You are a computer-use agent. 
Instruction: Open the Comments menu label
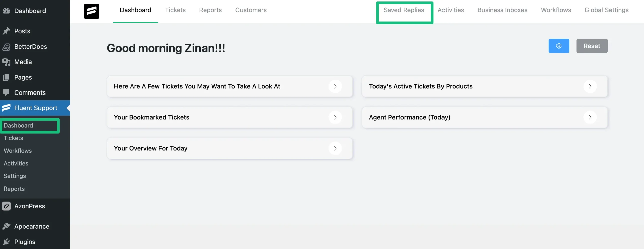(x=30, y=92)
